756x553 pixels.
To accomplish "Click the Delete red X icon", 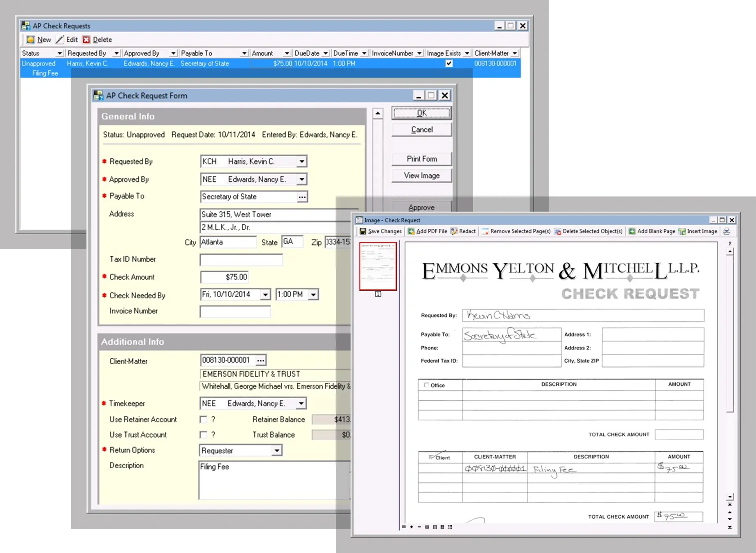I will (86, 40).
